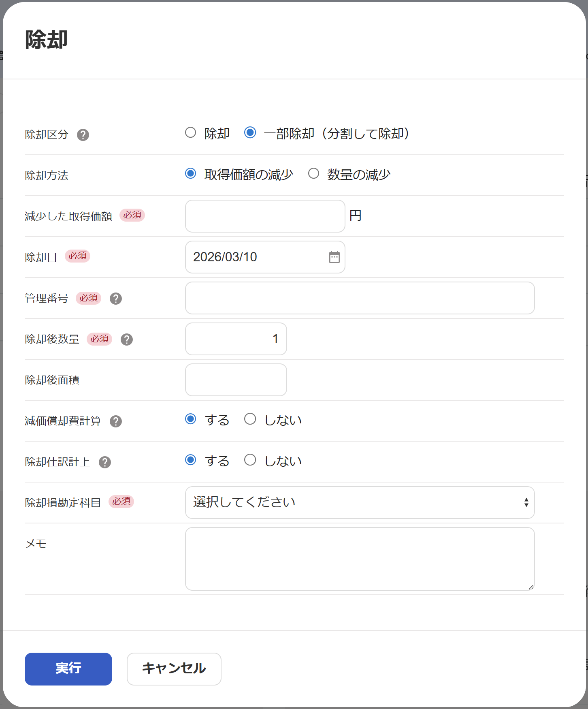This screenshot has height=709, width=588.
Task: Click the メモ text area
Action: [x=360, y=559]
